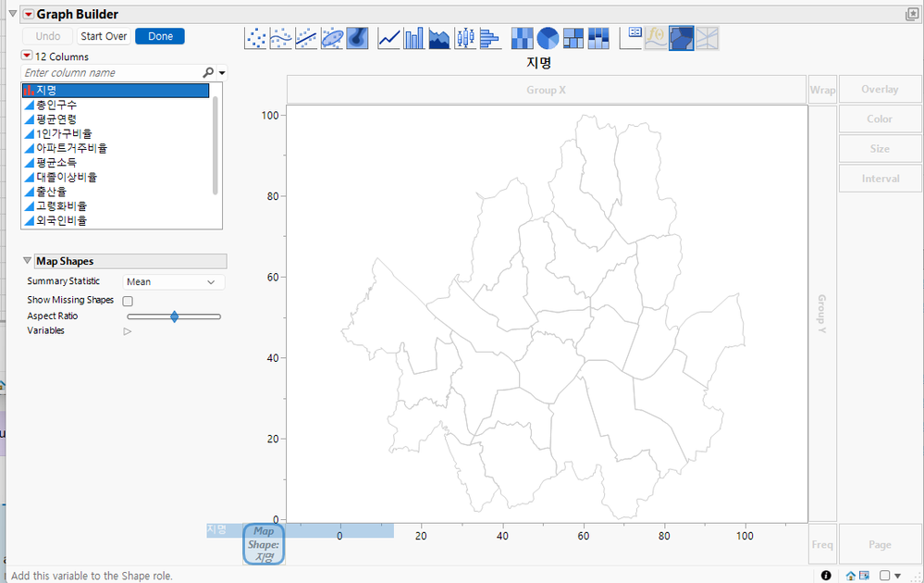Click the Interval drop zone

[880, 178]
